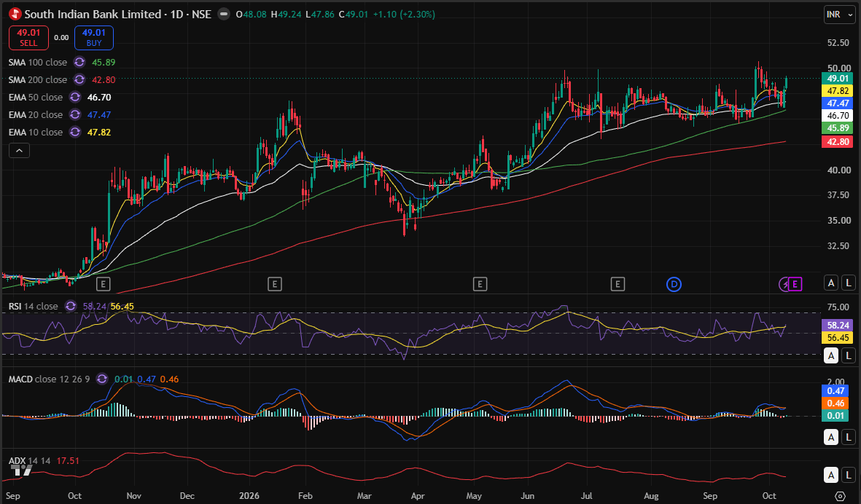Select the ADX 14 14 legend label
The width and height of the screenshot is (861, 504).
[30, 461]
